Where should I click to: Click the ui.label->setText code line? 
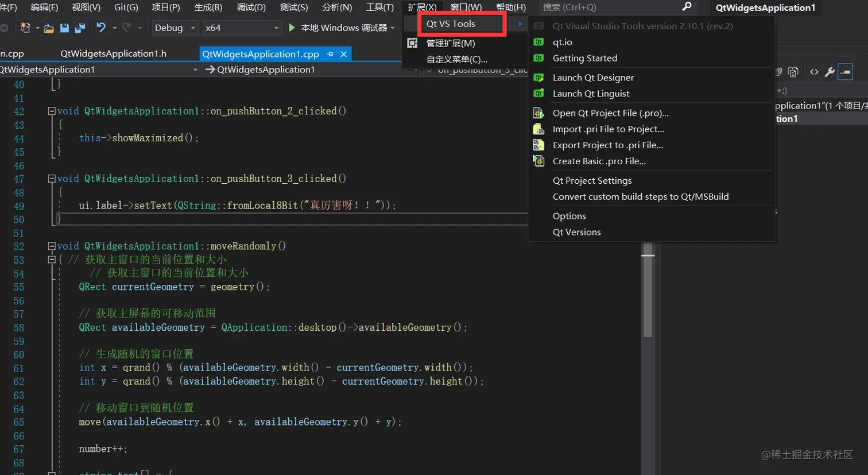coord(238,206)
